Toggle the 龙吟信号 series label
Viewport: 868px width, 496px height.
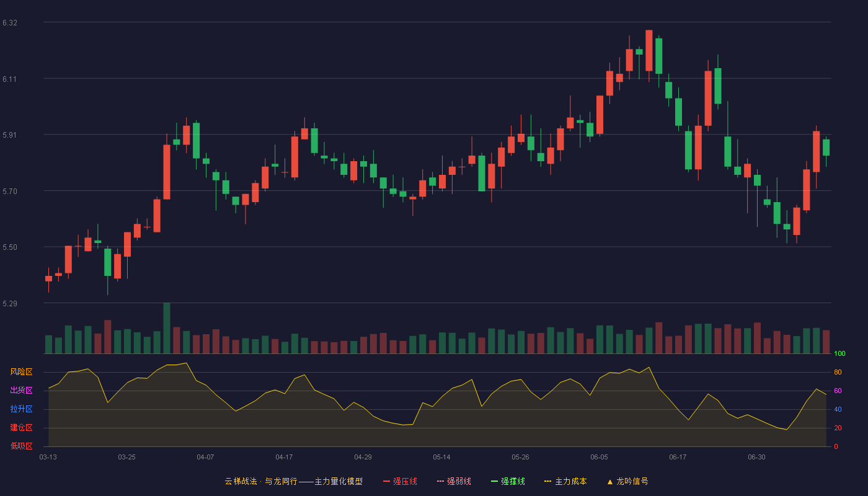coord(632,481)
